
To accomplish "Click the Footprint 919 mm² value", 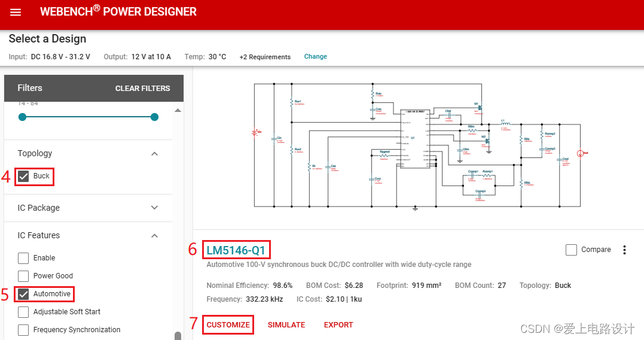I will coord(427,286).
